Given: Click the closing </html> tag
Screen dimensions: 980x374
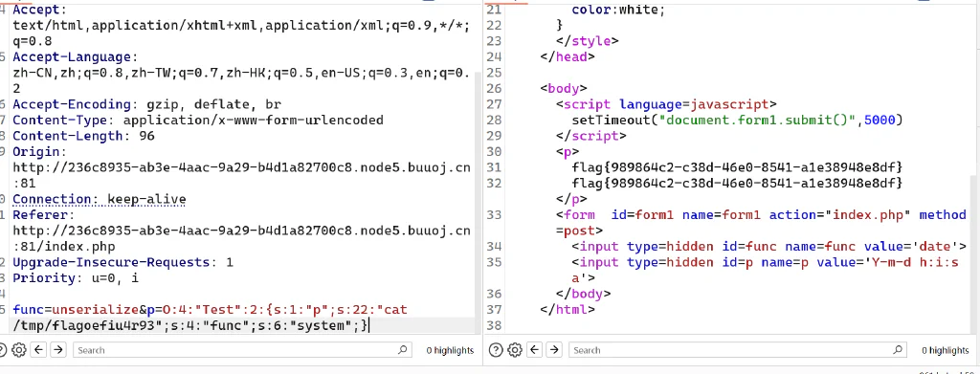Looking at the screenshot, I should (568, 309).
